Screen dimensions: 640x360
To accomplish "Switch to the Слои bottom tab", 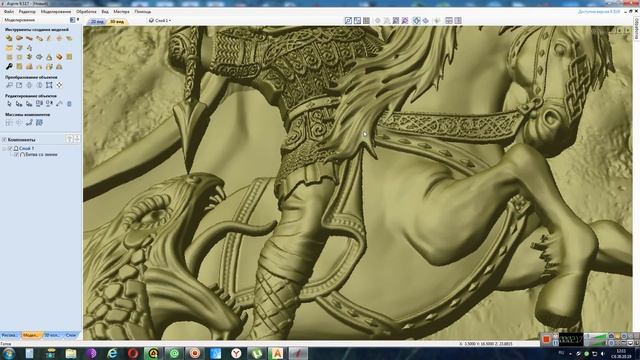I will (x=71, y=335).
